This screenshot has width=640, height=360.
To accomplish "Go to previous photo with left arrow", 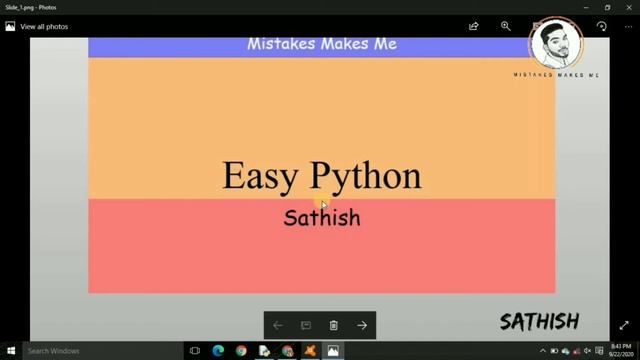I will (278, 325).
